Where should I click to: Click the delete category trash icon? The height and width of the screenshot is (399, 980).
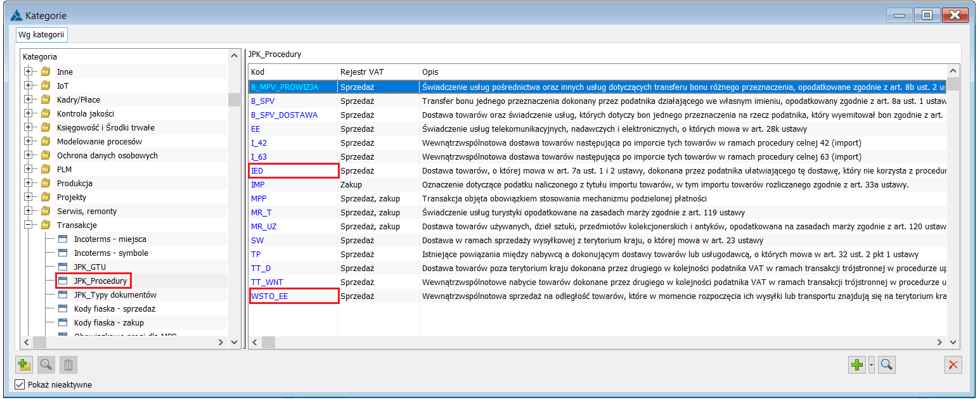click(x=68, y=364)
